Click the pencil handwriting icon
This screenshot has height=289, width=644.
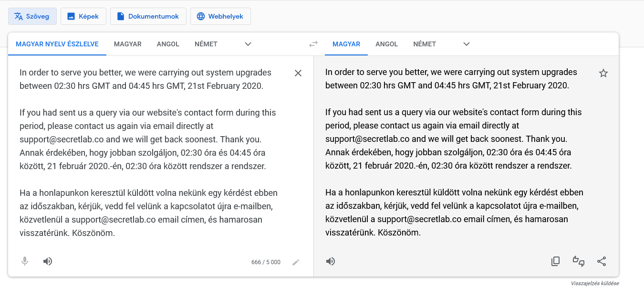296,262
